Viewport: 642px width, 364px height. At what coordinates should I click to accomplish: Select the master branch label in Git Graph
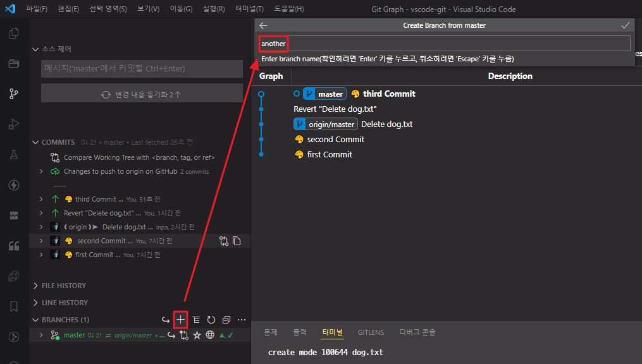tap(324, 94)
